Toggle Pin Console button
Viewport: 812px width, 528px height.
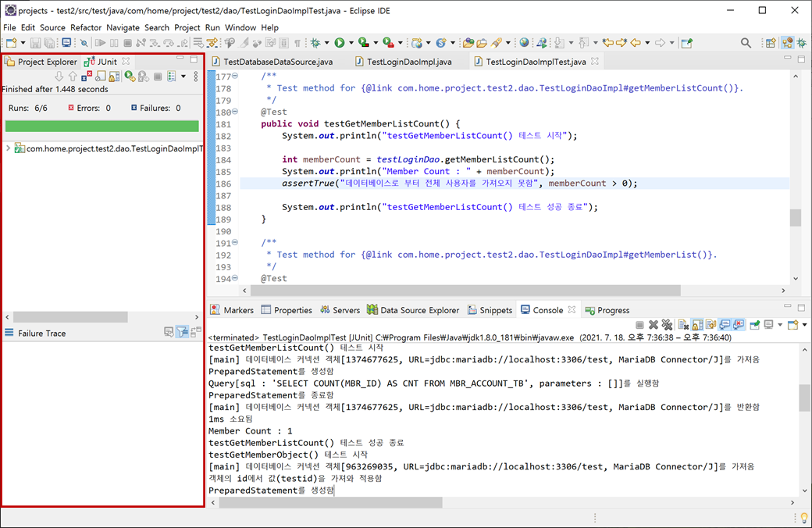755,325
